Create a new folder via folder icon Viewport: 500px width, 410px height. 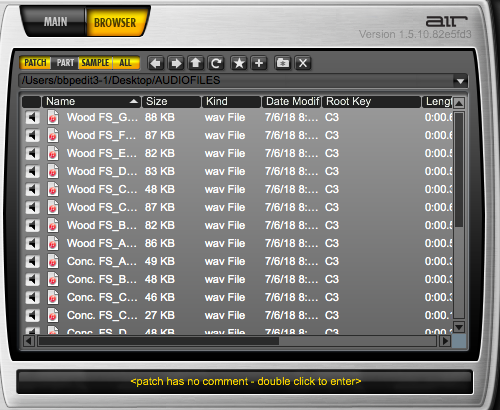[x=283, y=63]
